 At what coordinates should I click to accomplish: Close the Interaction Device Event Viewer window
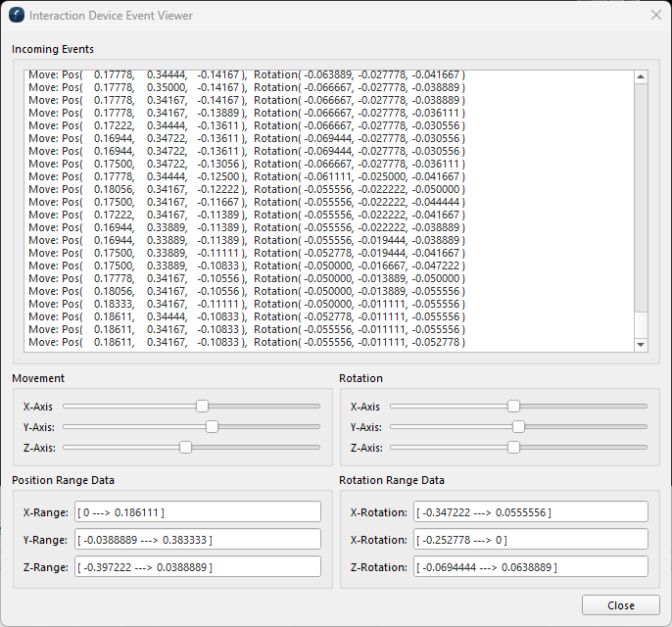pos(655,16)
